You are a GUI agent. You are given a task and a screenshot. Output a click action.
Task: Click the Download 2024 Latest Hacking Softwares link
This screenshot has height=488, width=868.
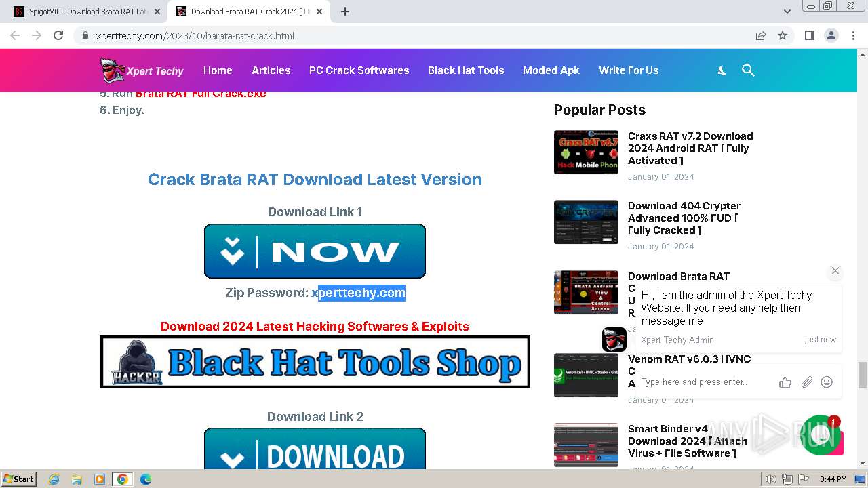pyautogui.click(x=315, y=327)
